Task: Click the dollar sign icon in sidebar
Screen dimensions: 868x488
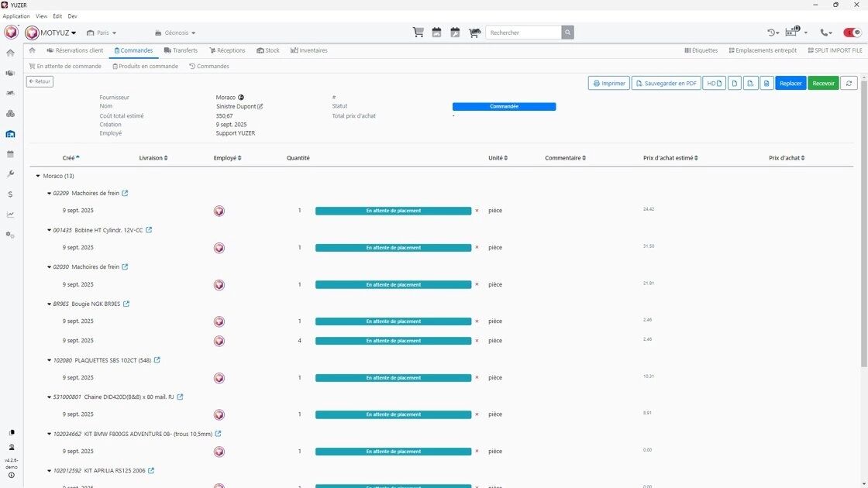Action: point(10,194)
